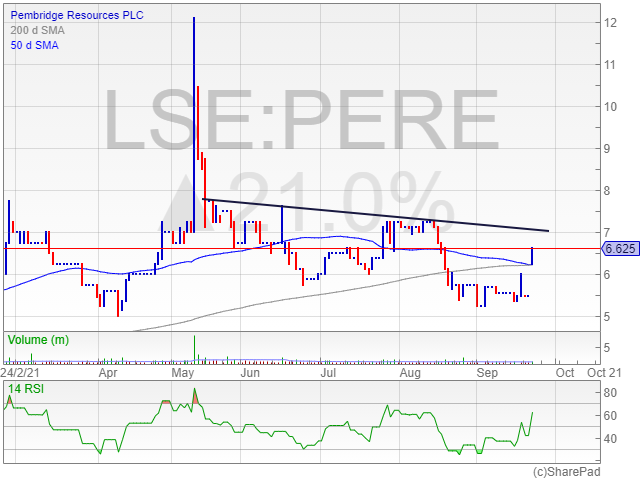Click the Pembridge Resources PLC legend label

(x=77, y=16)
